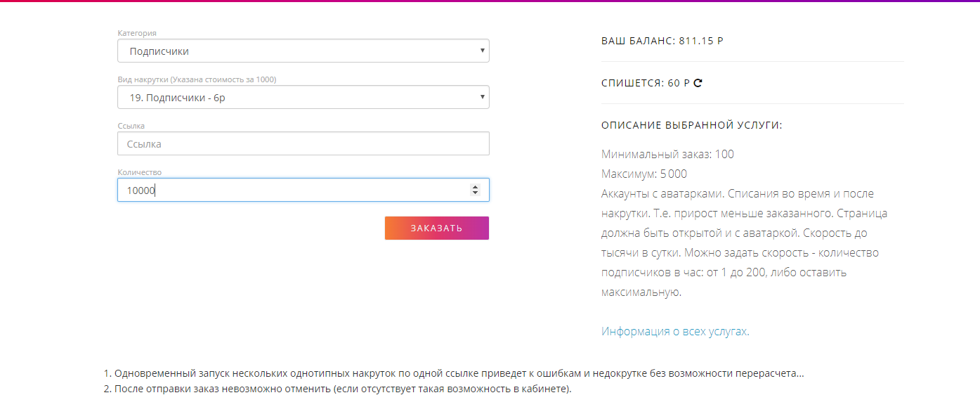
Task: Click the Максимум: 5 000 line
Action: [644, 174]
